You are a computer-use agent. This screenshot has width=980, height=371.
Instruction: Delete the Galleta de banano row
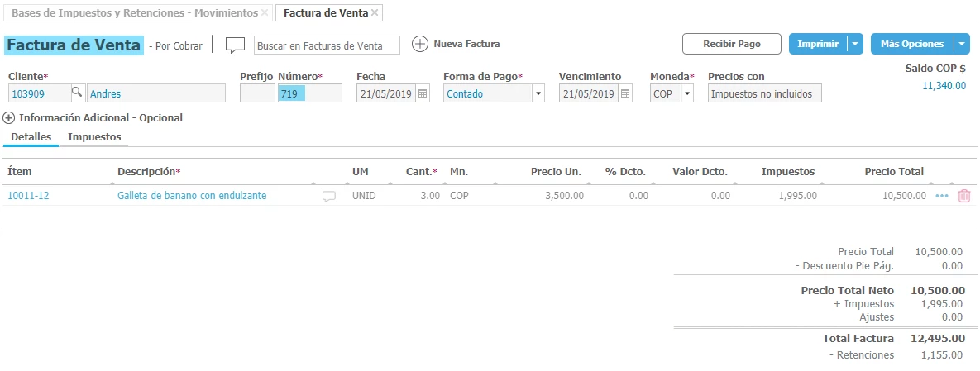coord(963,196)
